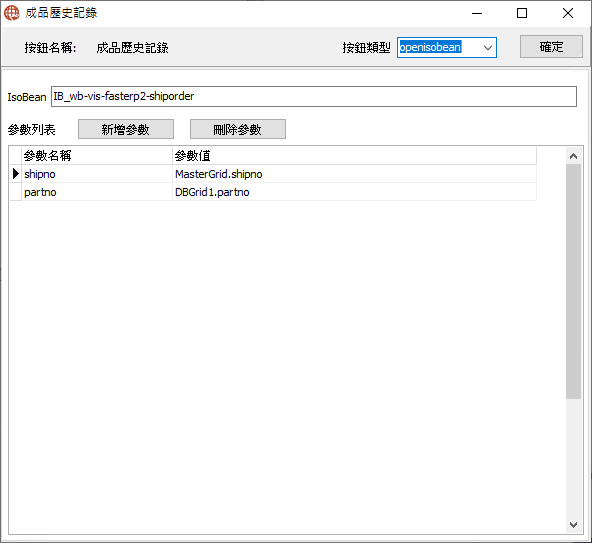Minimize the 成品歷史記錄 window
Image resolution: width=592 pixels, height=543 pixels.
pos(477,13)
